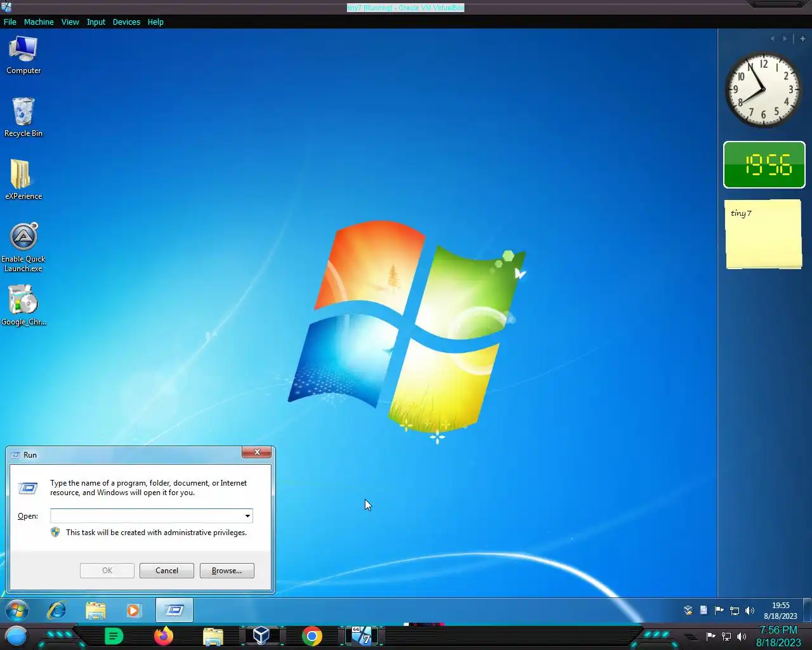Select the tiny7 sticky note gadget
The image size is (812, 650).
[764, 234]
